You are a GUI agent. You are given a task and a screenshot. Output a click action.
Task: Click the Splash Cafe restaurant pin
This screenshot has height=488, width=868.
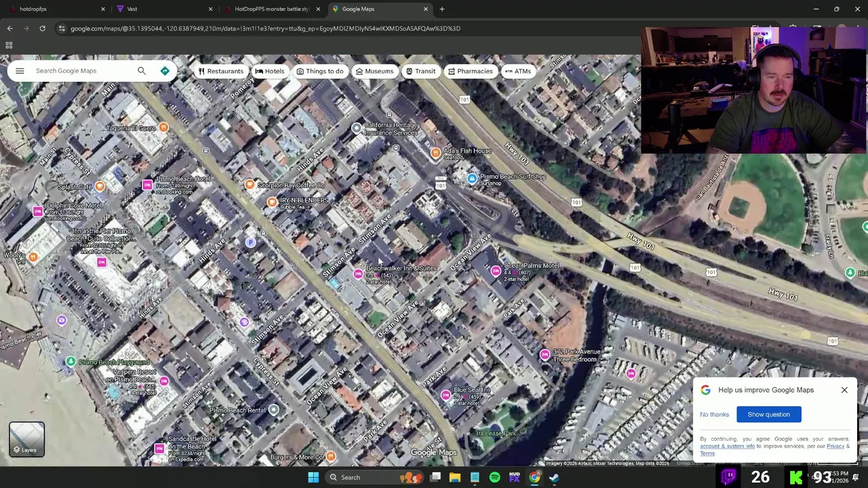(100, 186)
